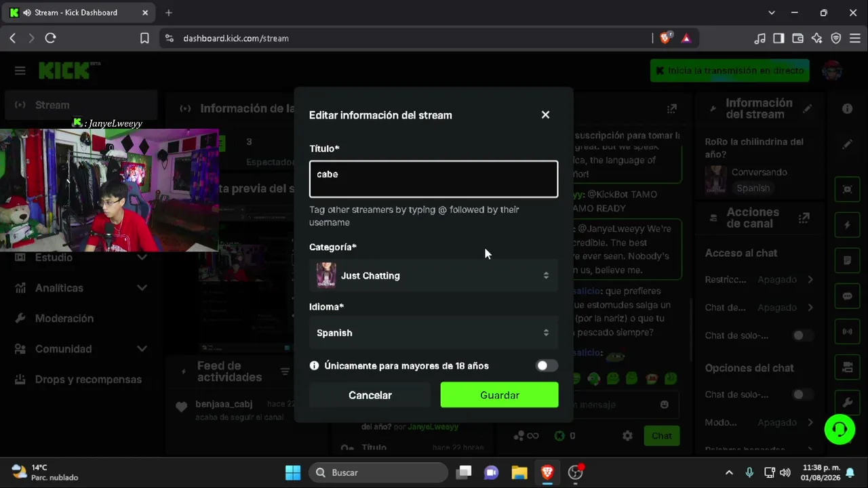Show hidden system tray icons
868x488 pixels.
point(729,472)
